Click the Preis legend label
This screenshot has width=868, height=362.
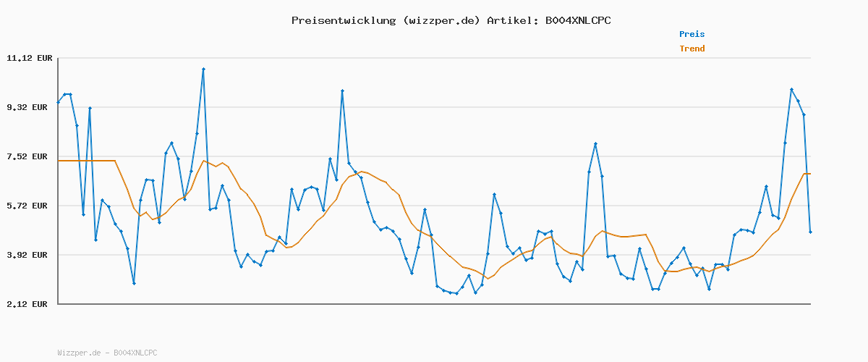click(x=692, y=34)
